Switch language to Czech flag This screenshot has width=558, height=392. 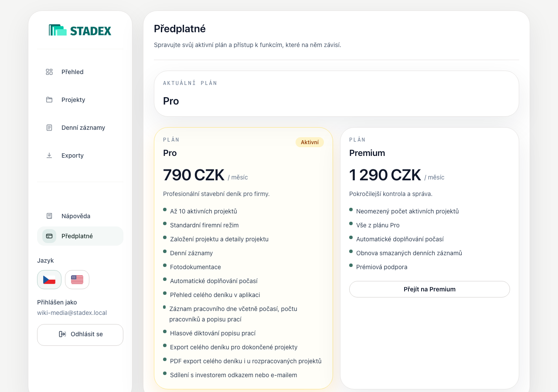[x=49, y=280]
